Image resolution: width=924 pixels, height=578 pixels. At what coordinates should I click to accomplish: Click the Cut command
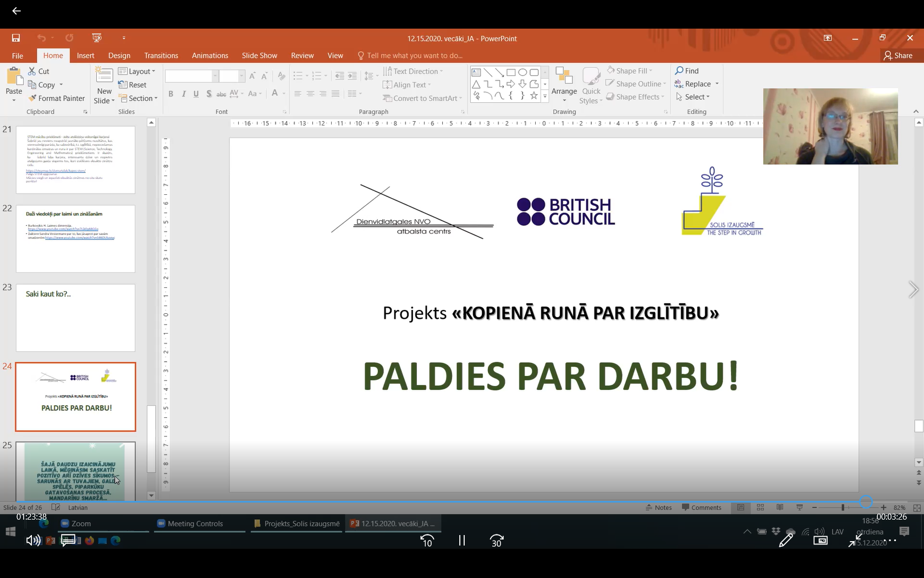(x=39, y=71)
